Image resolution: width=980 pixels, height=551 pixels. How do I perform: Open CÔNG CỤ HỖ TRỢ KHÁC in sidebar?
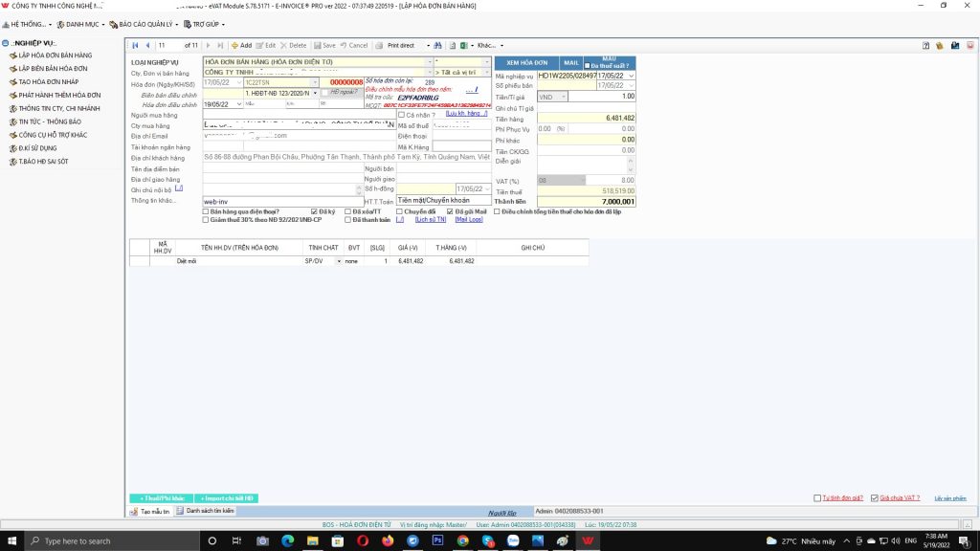coord(53,135)
